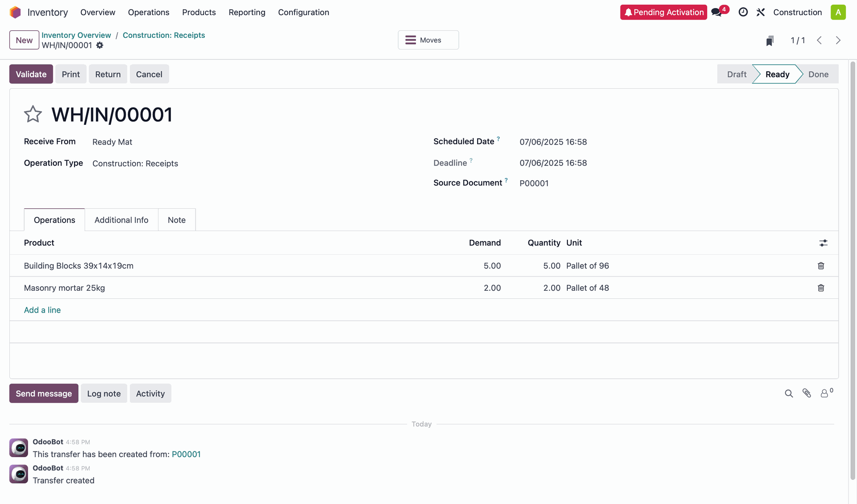Image resolution: width=857 pixels, height=504 pixels.
Task: Switch to the Additional Info tab
Action: click(x=121, y=220)
